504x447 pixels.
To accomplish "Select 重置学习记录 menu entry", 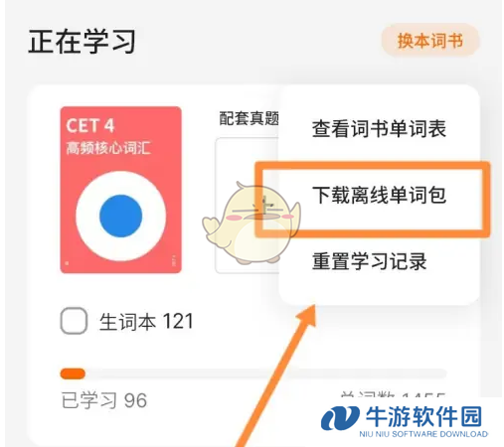I will click(369, 261).
